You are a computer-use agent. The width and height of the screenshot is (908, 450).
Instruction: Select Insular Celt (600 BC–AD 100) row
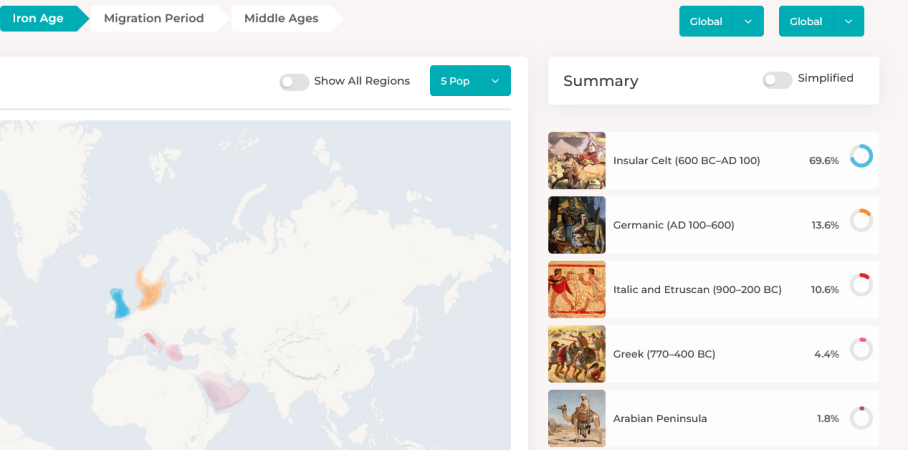(713, 160)
